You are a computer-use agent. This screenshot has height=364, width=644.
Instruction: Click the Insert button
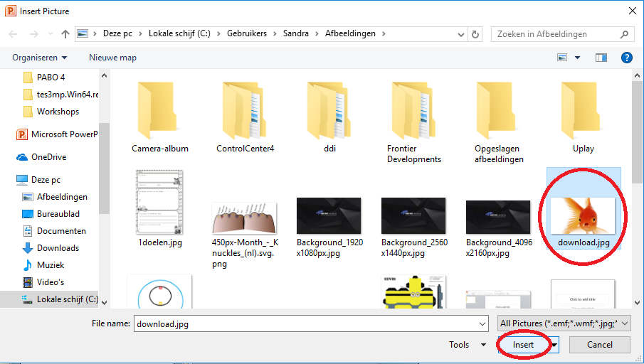[523, 345]
